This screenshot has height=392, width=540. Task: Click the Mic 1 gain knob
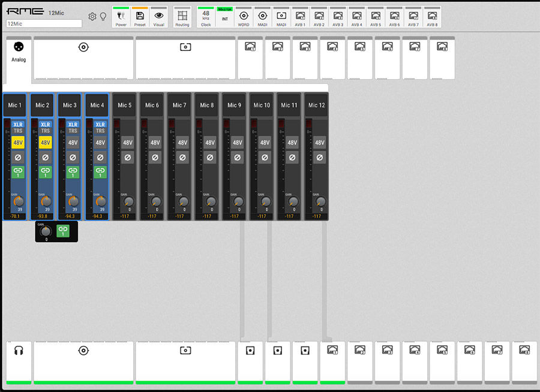pos(19,201)
